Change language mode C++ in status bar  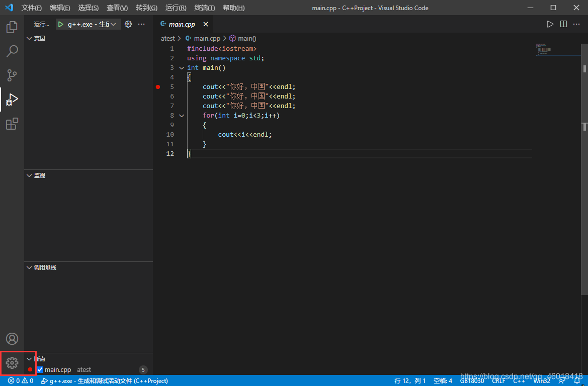coord(519,381)
